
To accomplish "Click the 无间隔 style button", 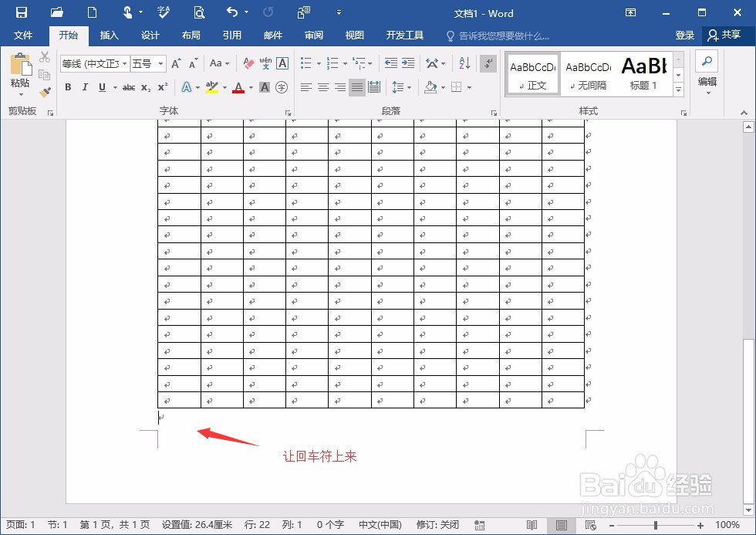I will click(x=588, y=73).
